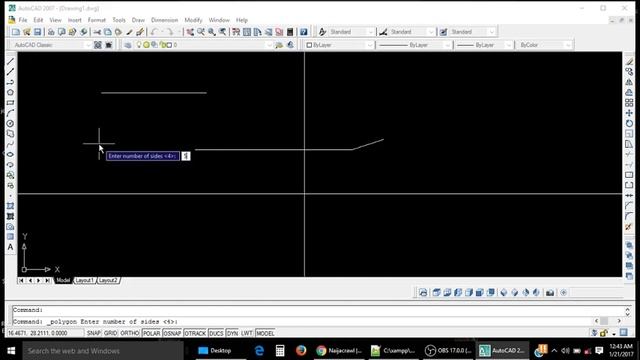Toggle LWT lineweight display
The height and width of the screenshot is (360, 640).
point(247,333)
